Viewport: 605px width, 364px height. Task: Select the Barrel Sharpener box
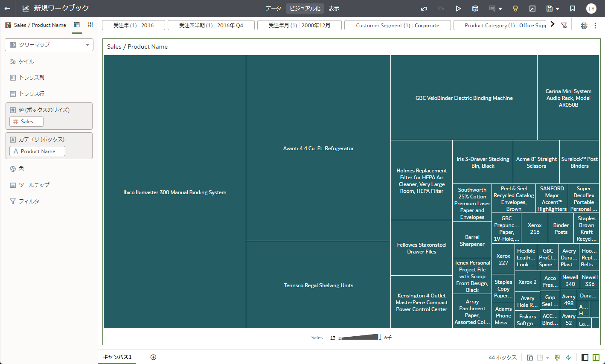pyautogui.click(x=472, y=240)
